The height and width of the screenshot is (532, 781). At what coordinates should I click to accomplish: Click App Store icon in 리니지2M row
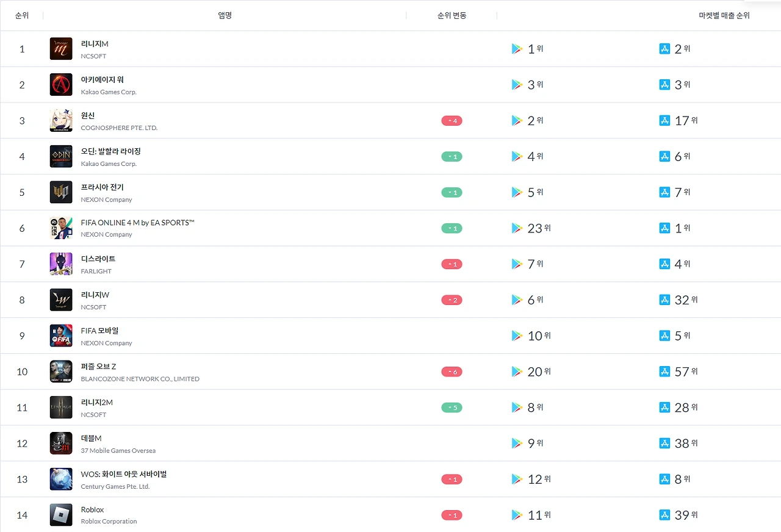(x=665, y=408)
